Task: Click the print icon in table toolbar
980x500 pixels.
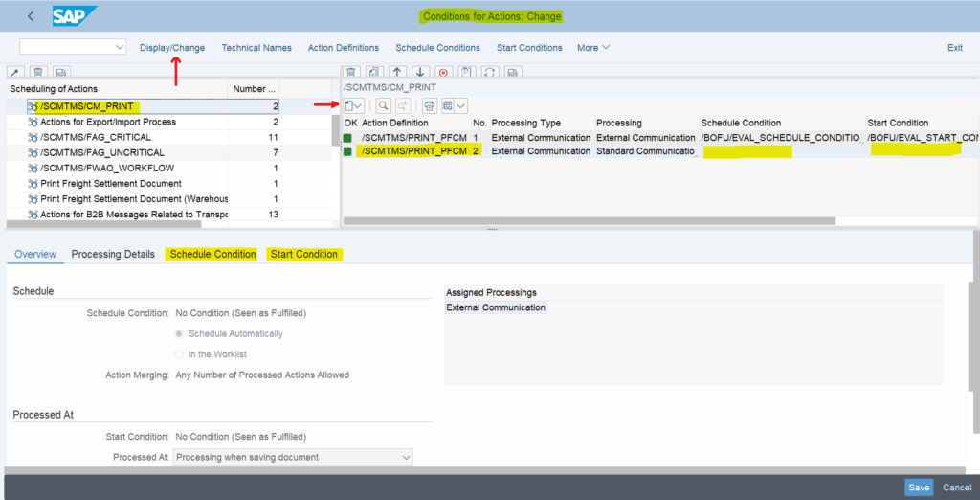Action: point(430,105)
